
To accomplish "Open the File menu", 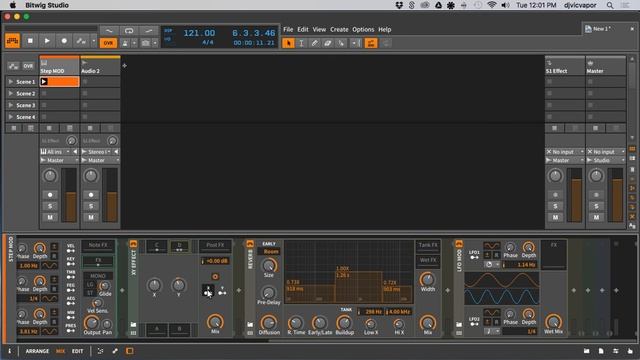I will pyautogui.click(x=288, y=29).
